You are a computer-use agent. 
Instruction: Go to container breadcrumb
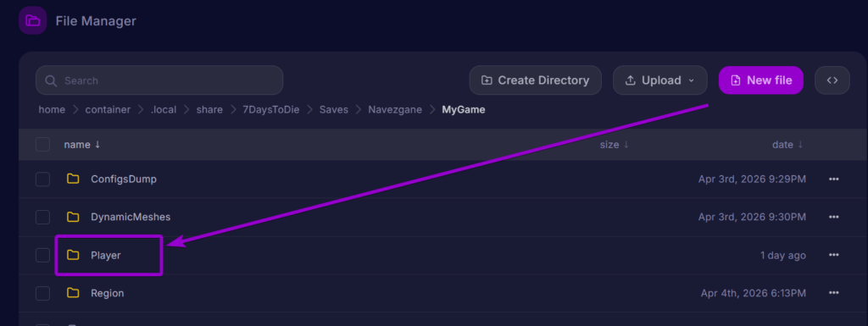(x=108, y=109)
